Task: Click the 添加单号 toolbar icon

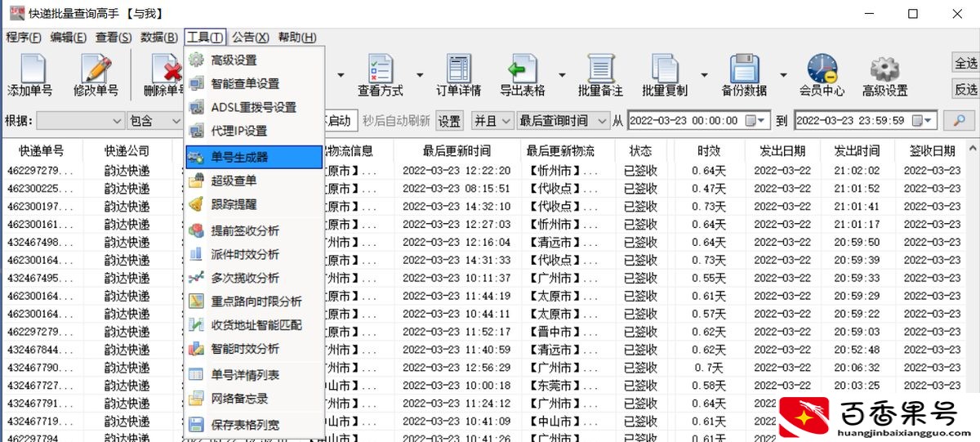Action: pyautogui.click(x=30, y=75)
